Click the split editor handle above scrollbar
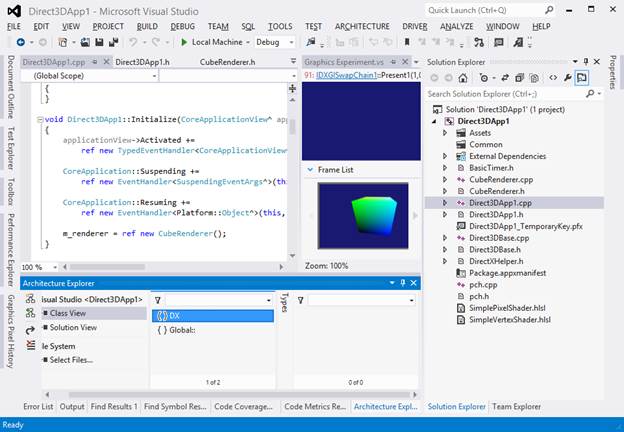This screenshot has width=624, height=432. click(292, 88)
